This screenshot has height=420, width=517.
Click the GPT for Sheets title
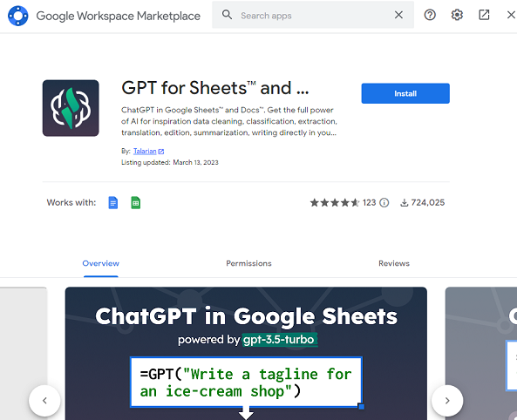[215, 88]
